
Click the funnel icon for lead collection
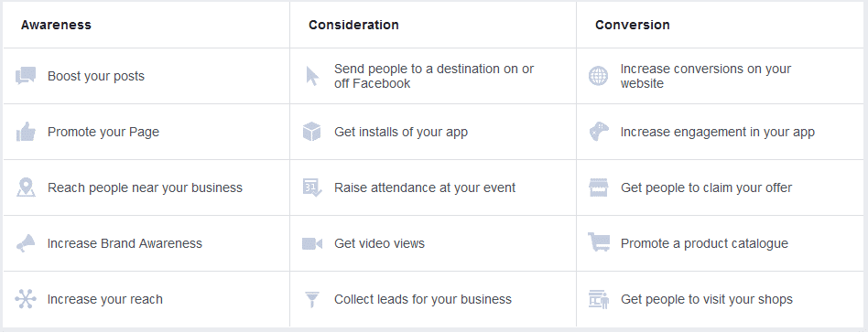pos(312,299)
